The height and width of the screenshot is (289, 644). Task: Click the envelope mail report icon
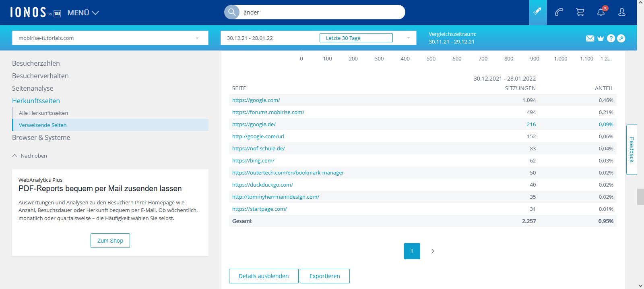coord(590,38)
